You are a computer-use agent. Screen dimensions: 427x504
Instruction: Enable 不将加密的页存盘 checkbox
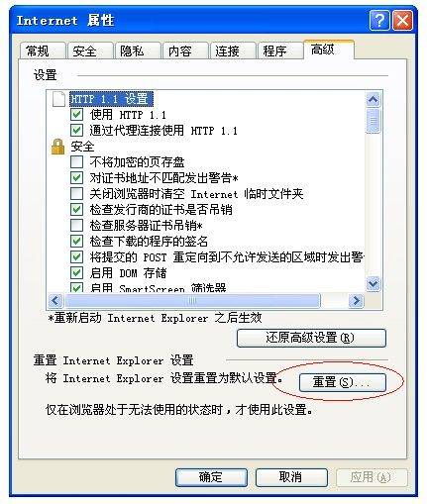76,162
